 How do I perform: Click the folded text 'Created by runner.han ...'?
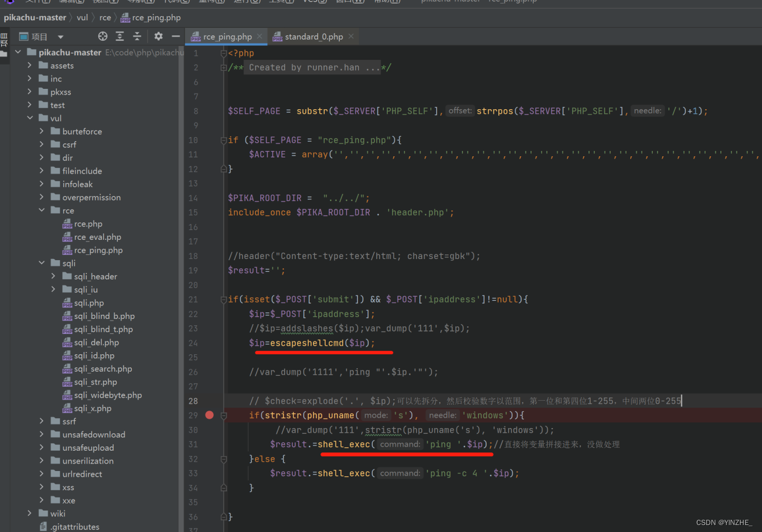point(314,67)
